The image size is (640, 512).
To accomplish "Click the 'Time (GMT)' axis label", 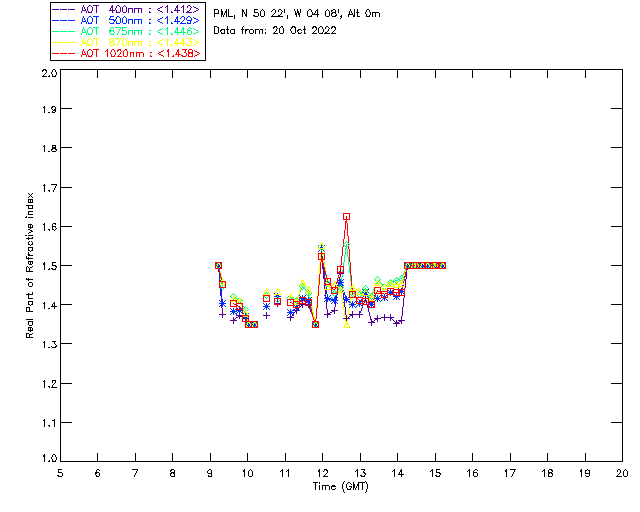I will tap(340, 487).
